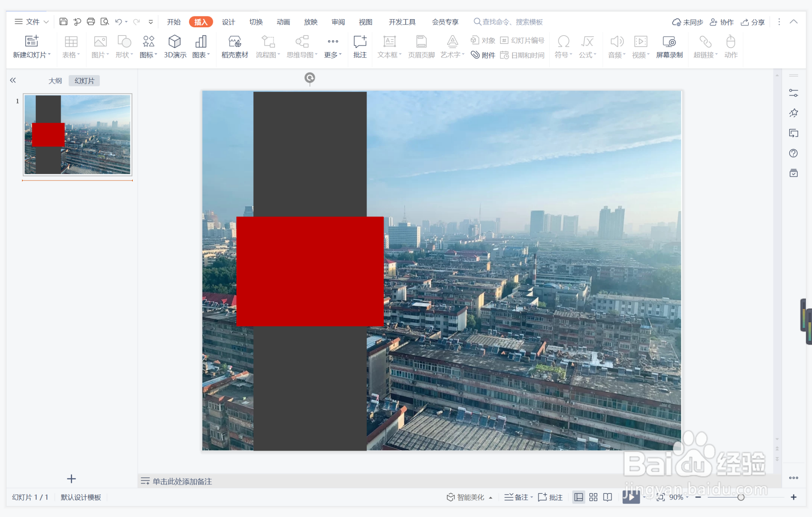This screenshot has height=517, width=812.
Task: Click the 屏幕录制 screen recording icon
Action: coord(669,47)
